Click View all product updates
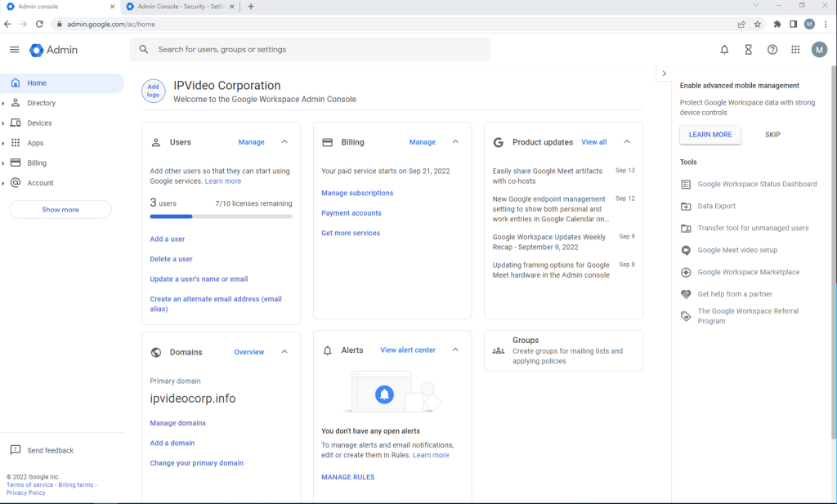Screen dimensions: 837x504 (x=594, y=142)
